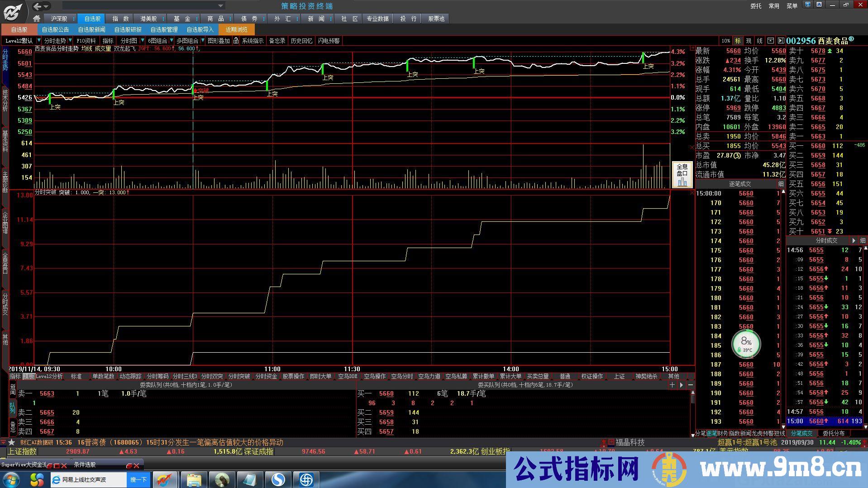868x488 pixels.
Task: Click the plus icon in 委买队列 header
Action: pos(672,385)
